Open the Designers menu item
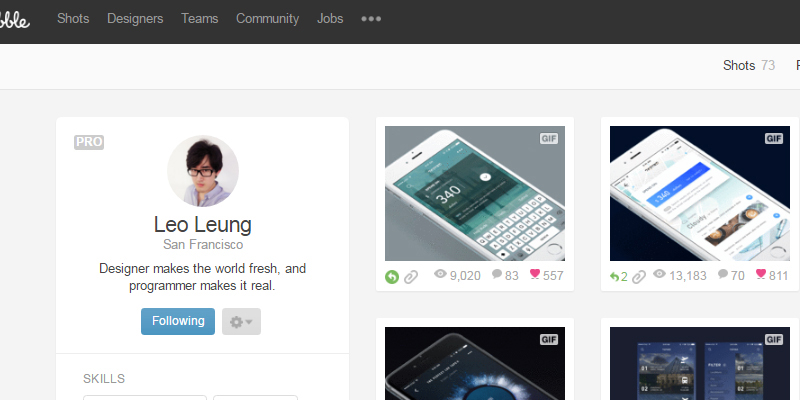This screenshot has width=800, height=400. 135,19
